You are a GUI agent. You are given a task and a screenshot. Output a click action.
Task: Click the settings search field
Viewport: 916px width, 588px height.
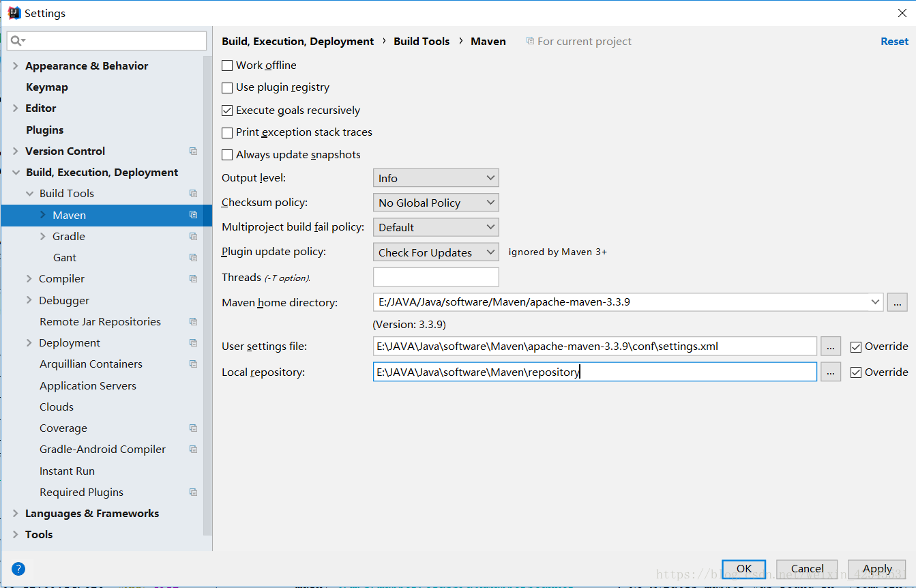pos(106,41)
